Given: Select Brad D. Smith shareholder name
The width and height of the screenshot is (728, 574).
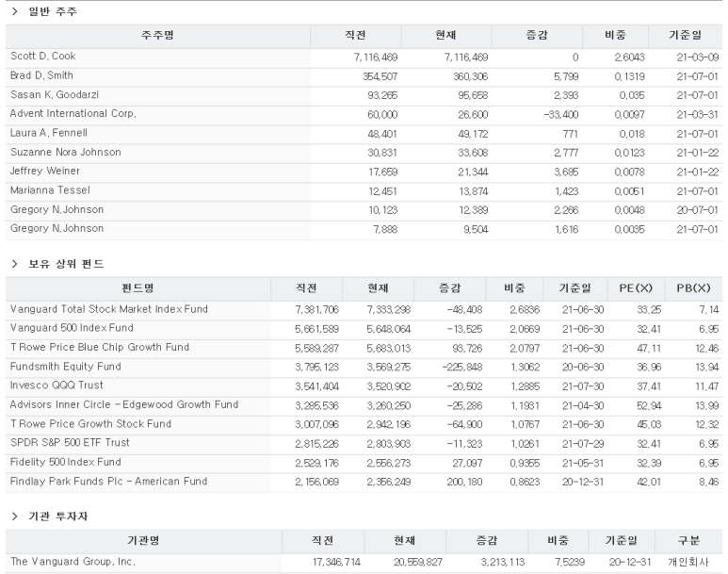Looking at the screenshot, I should (41, 75).
